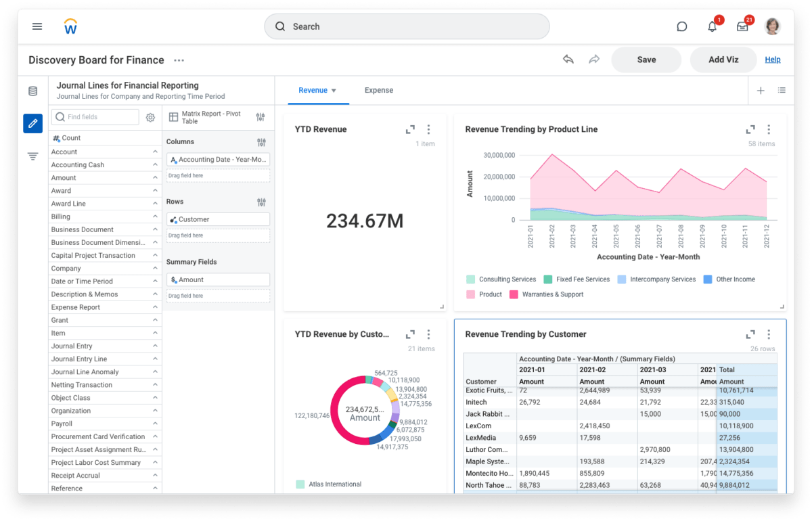The height and width of the screenshot is (521, 812).
Task: Open Matrix Report pivot table options sliders
Action: pyautogui.click(x=261, y=116)
